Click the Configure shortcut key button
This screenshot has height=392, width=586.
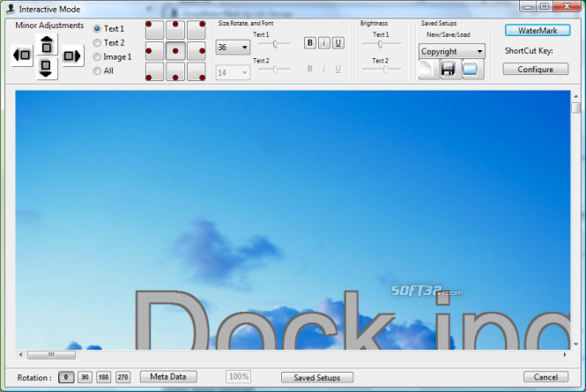coord(536,69)
